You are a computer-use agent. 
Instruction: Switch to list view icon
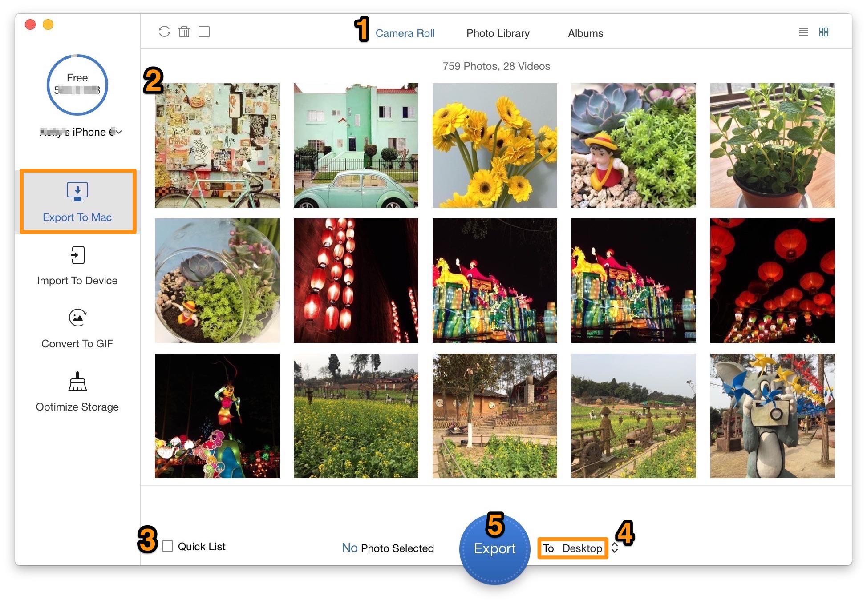tap(803, 32)
